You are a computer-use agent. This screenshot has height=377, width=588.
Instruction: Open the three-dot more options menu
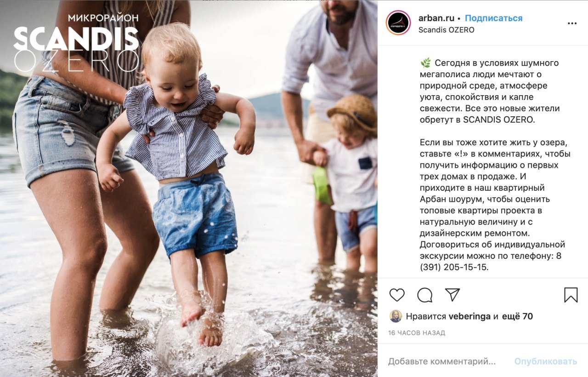572,23
